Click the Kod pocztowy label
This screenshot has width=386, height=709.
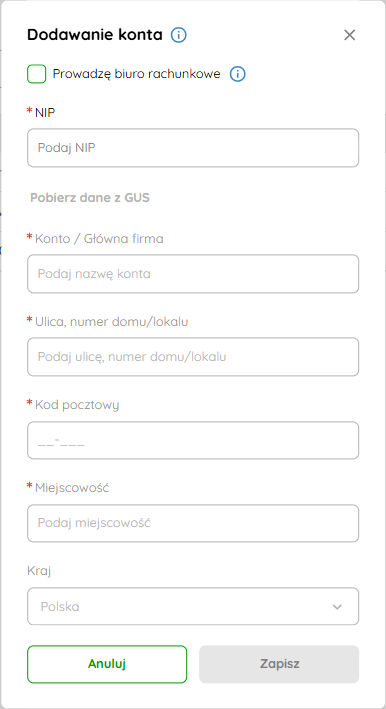click(x=77, y=405)
